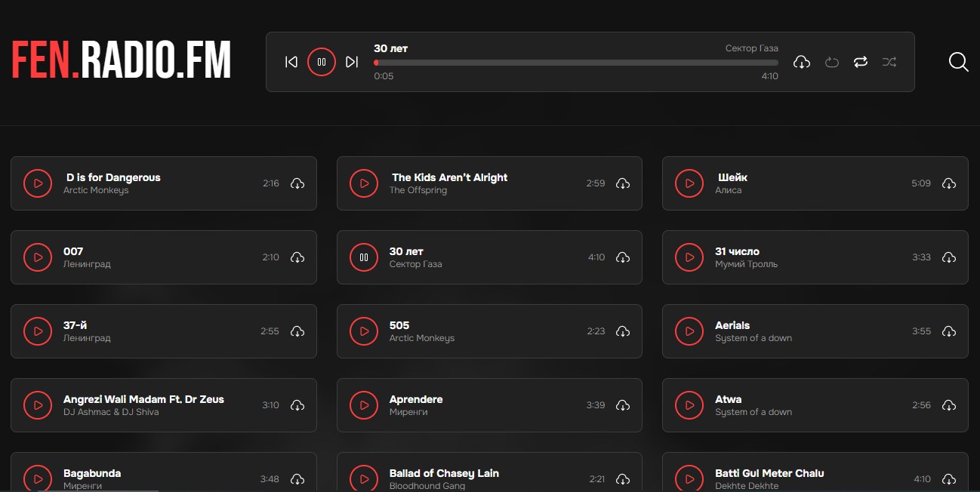The height and width of the screenshot is (492, 980).
Task: Play "D is for Dangerous"
Action: pyautogui.click(x=38, y=183)
